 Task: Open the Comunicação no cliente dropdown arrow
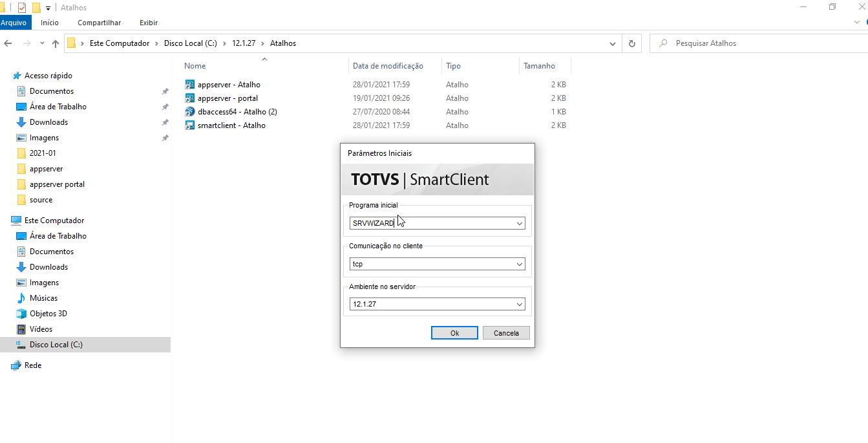click(x=520, y=265)
